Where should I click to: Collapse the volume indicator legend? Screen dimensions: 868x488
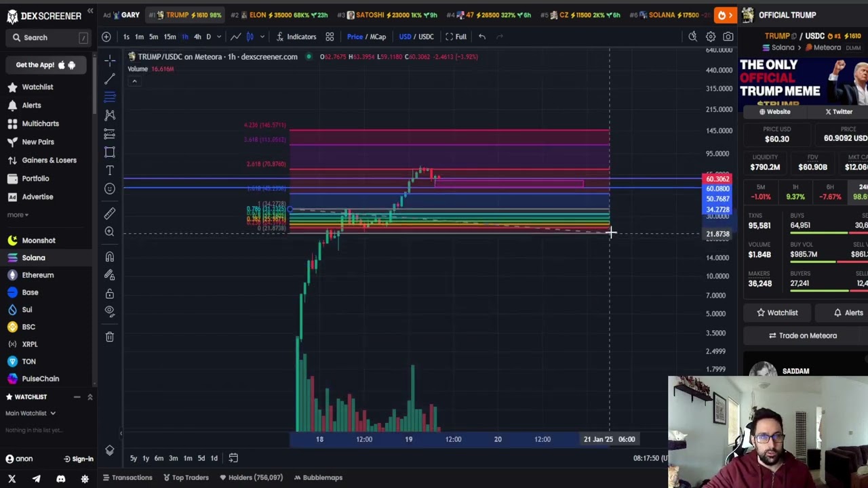point(134,81)
